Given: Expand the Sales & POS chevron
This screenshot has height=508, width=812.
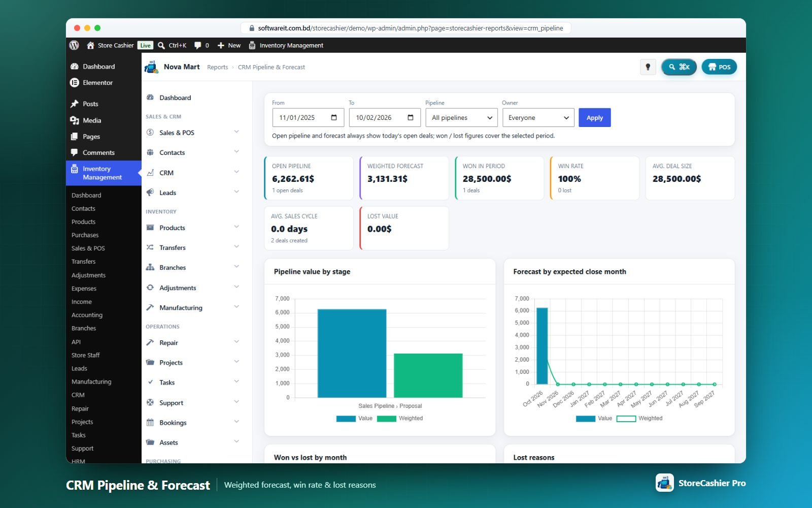Looking at the screenshot, I should [236, 132].
